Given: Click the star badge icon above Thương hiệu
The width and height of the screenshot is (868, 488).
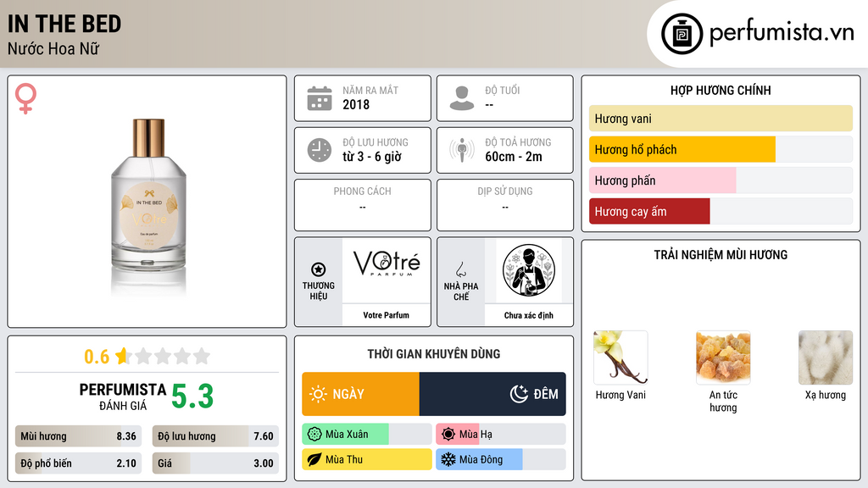Looking at the screenshot, I should [319, 269].
